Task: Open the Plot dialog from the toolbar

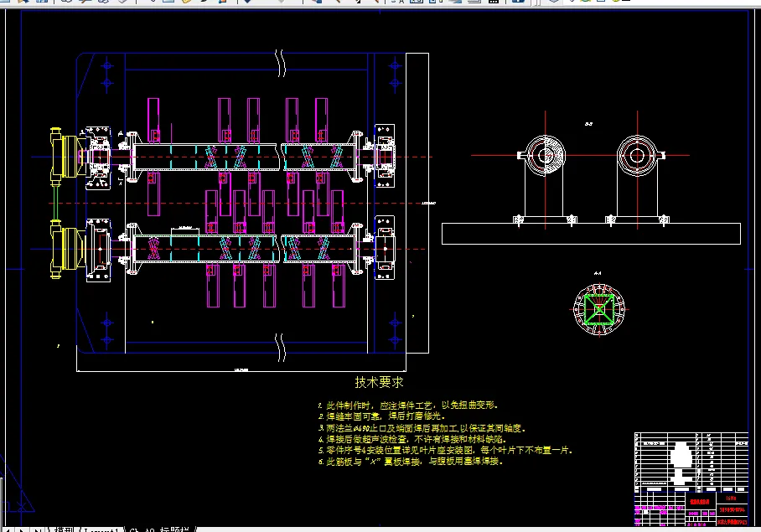Action: click(66, 3)
